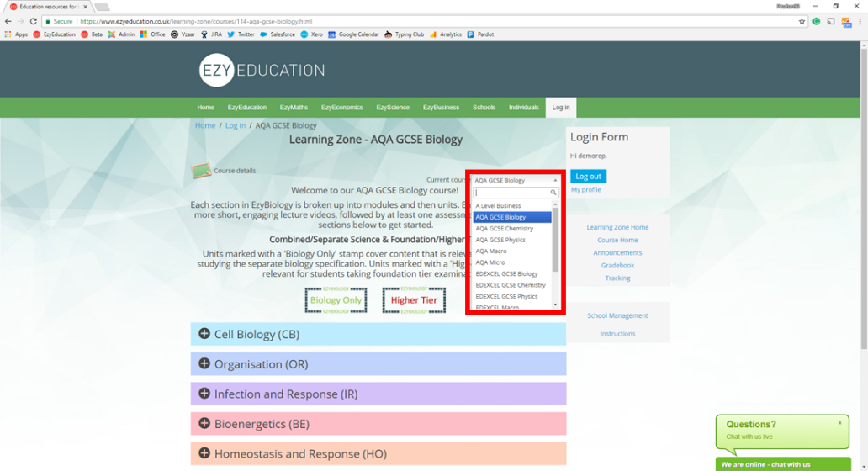
Task: Open the Typing Club bookmark
Action: (404, 34)
